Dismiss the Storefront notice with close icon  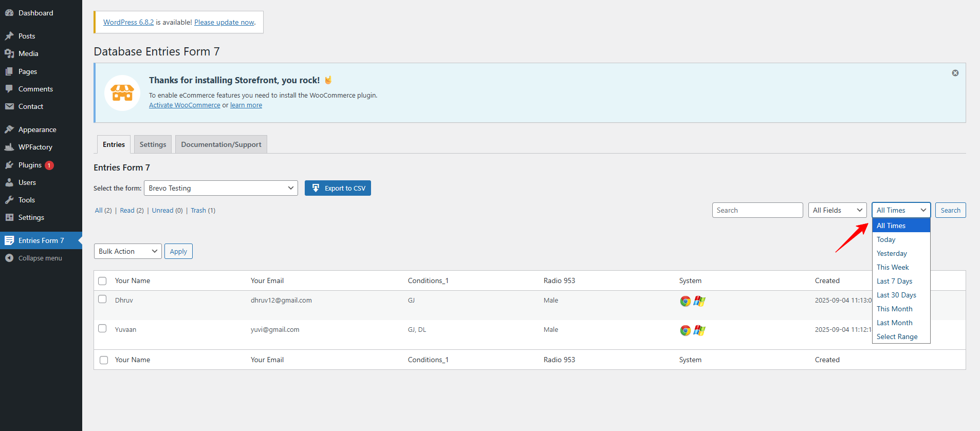coord(955,73)
